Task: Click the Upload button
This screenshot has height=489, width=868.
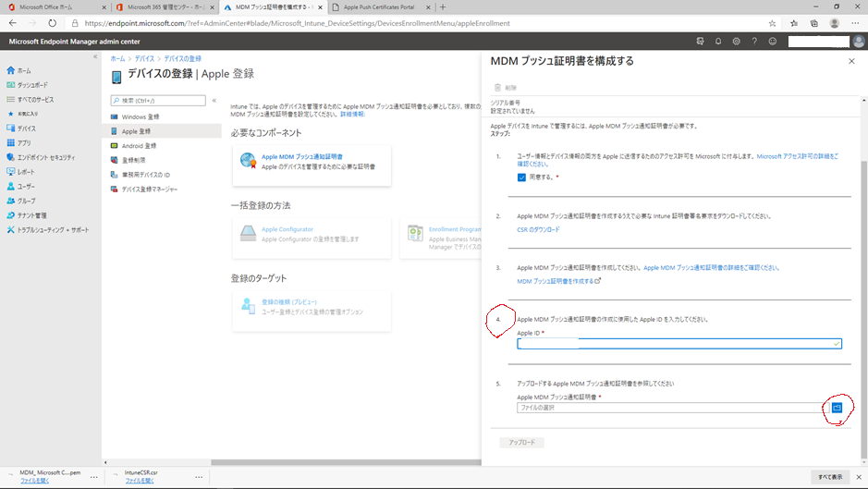Action: click(522, 443)
